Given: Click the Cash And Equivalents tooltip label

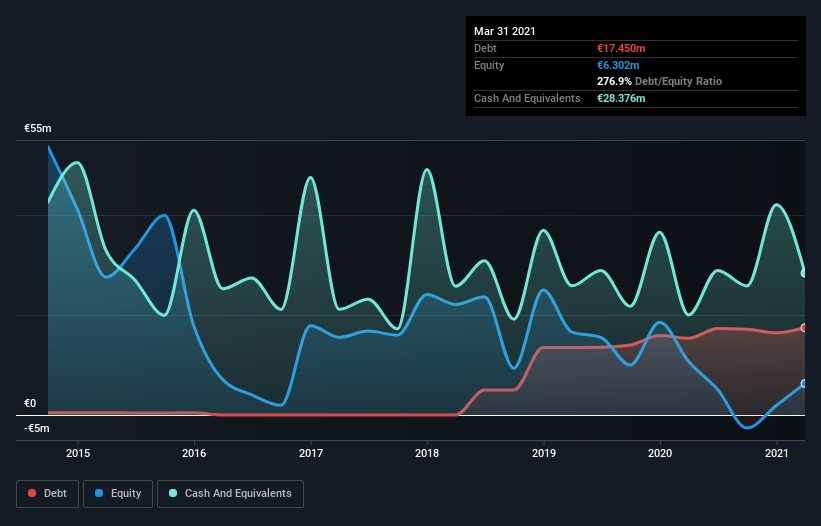Looking at the screenshot, I should 527,98.
